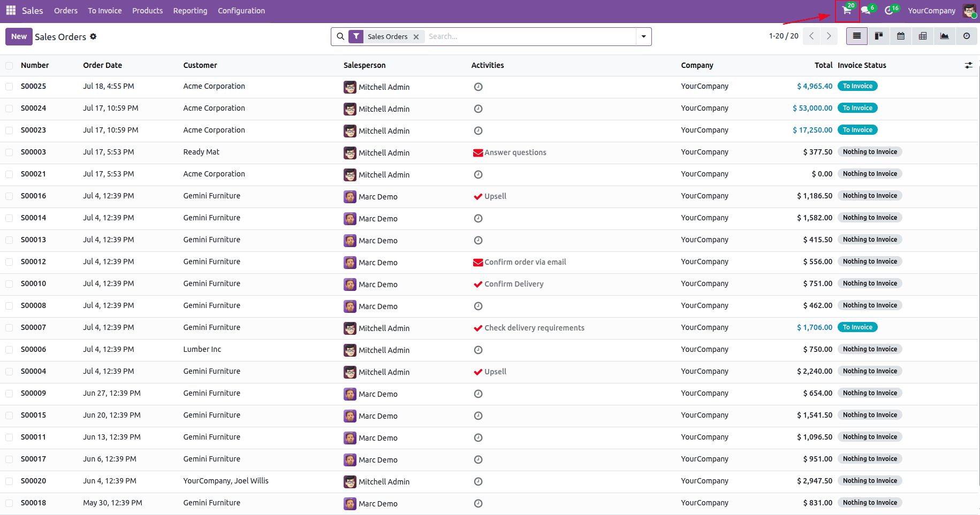This screenshot has height=515, width=980.
Task: Click customer Lumber Inc
Action: pos(202,349)
